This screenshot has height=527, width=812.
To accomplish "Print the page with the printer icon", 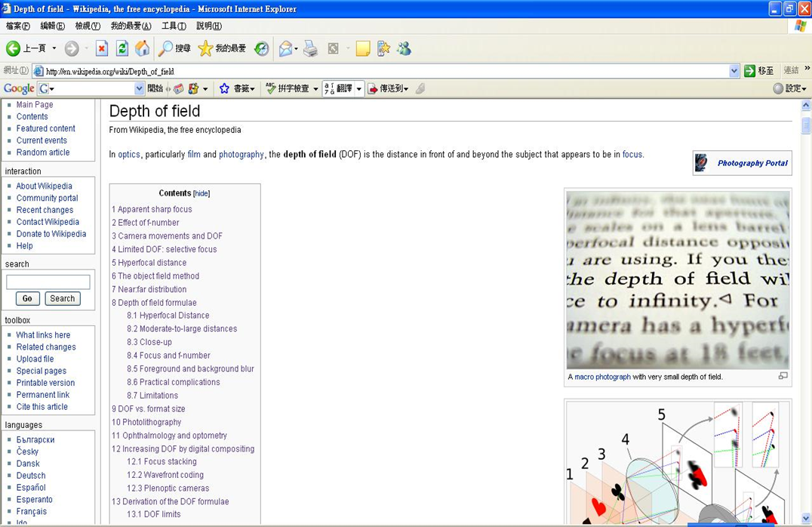I will coord(311,49).
